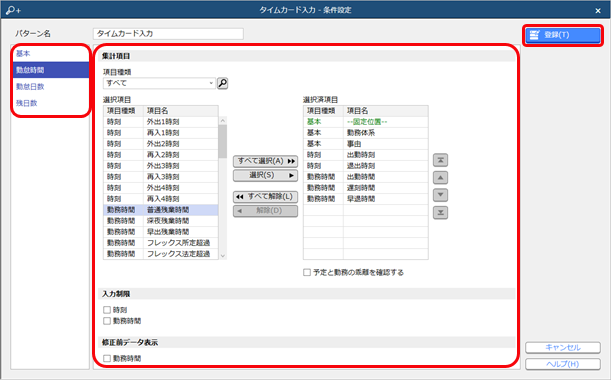Select the 勤怠時間 category tab
Viewport: 611px width, 380px height.
(x=50, y=70)
